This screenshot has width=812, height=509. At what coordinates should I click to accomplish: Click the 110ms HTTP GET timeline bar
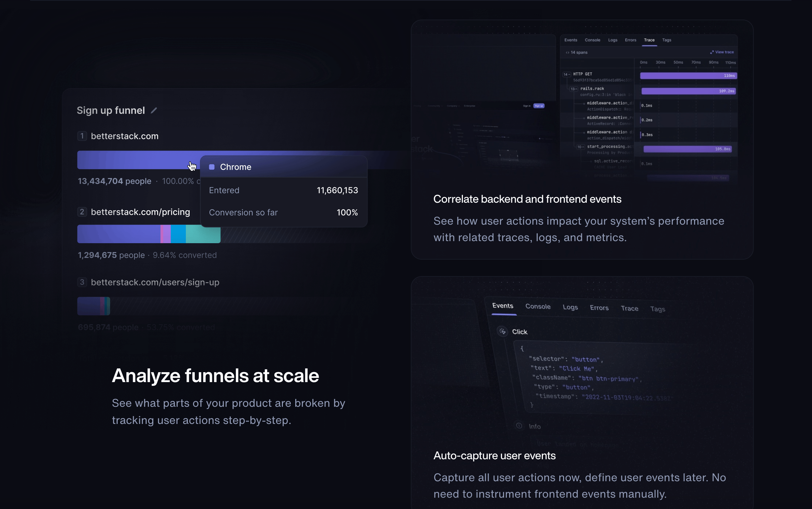click(x=688, y=75)
